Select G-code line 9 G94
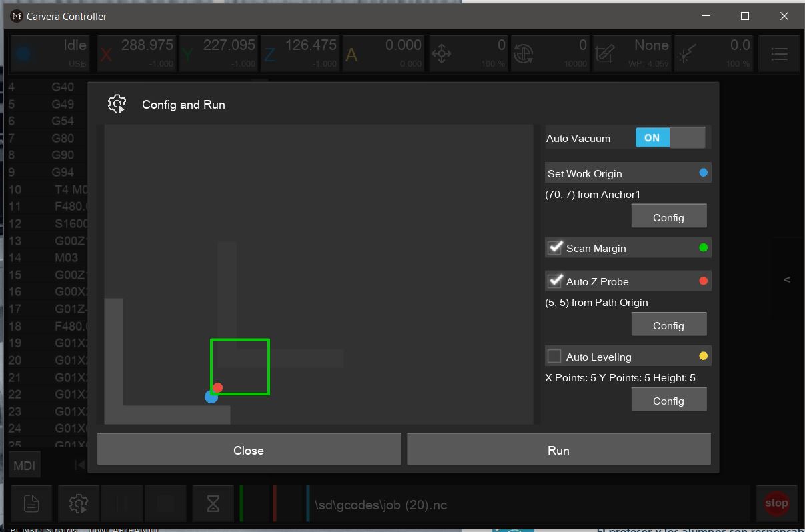The image size is (805, 532). tap(47, 172)
